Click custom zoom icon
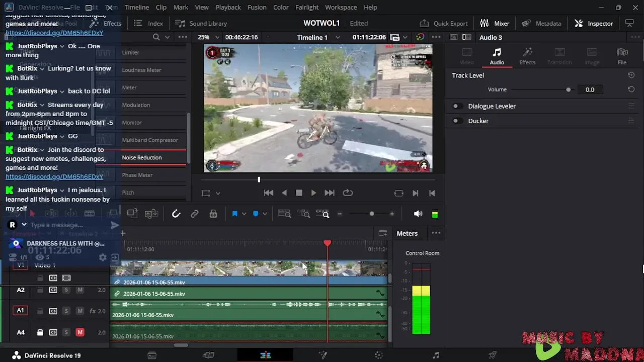The height and width of the screenshot is (362, 644). coord(323,214)
